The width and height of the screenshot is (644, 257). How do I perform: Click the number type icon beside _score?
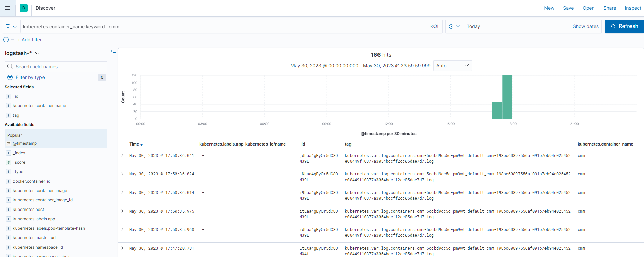9,162
